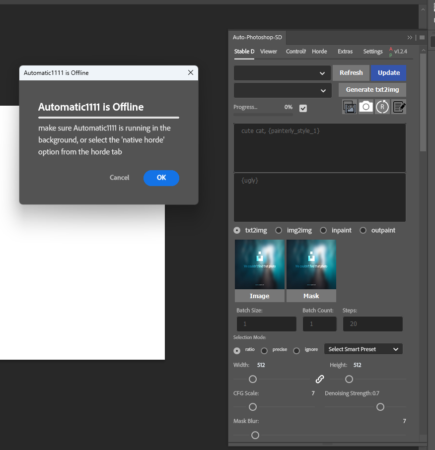Open the Horde tab
435x450 pixels.
click(319, 52)
